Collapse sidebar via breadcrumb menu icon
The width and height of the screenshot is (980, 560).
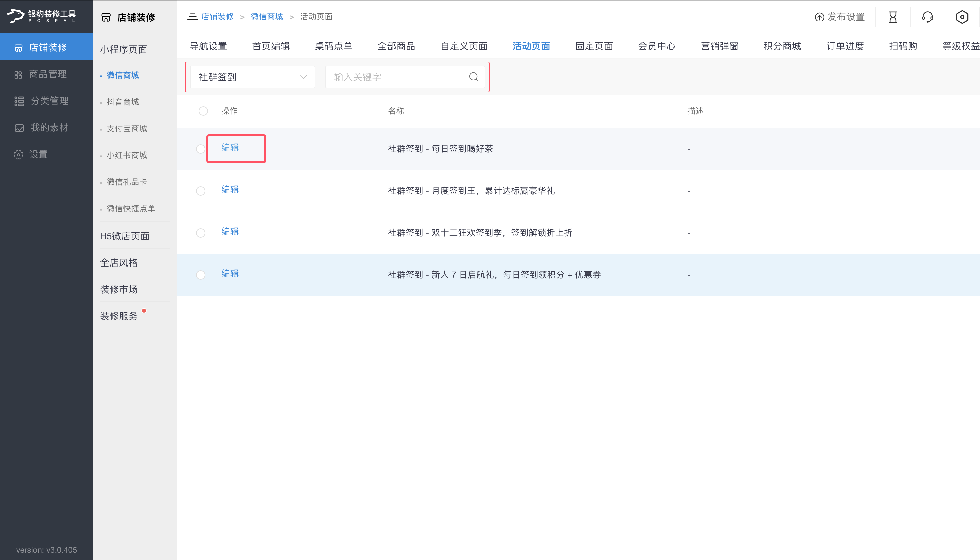pos(192,17)
